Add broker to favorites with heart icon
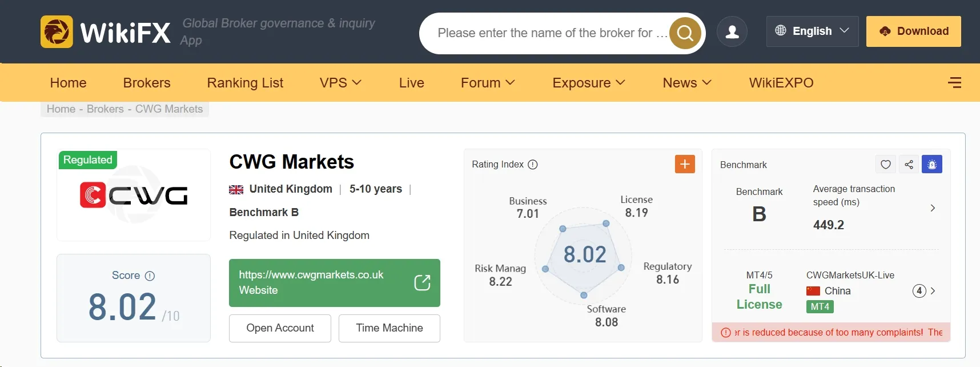This screenshot has width=980, height=367. click(x=885, y=165)
